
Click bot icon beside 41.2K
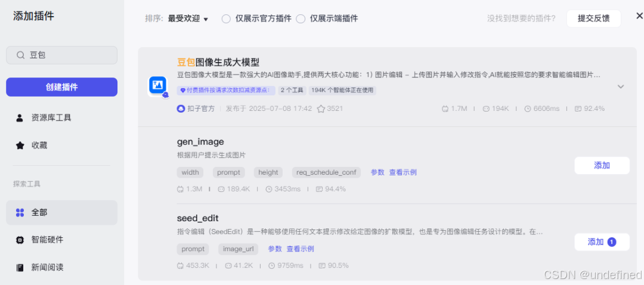click(x=228, y=266)
